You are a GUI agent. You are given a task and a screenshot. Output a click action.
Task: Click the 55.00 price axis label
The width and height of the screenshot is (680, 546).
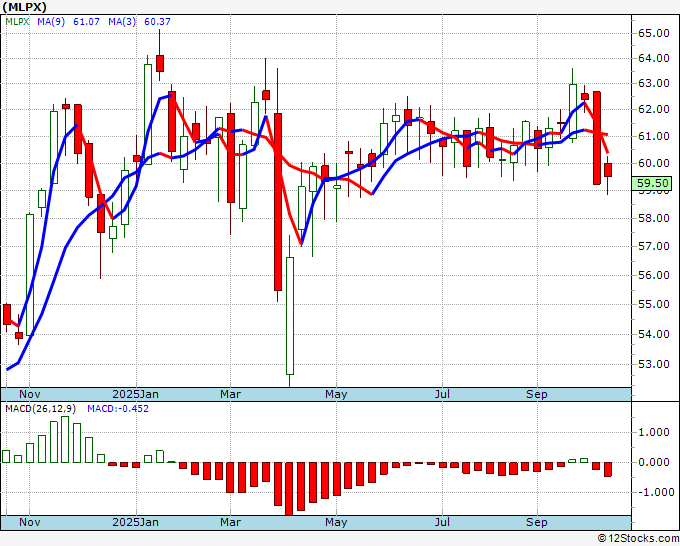[x=653, y=304]
